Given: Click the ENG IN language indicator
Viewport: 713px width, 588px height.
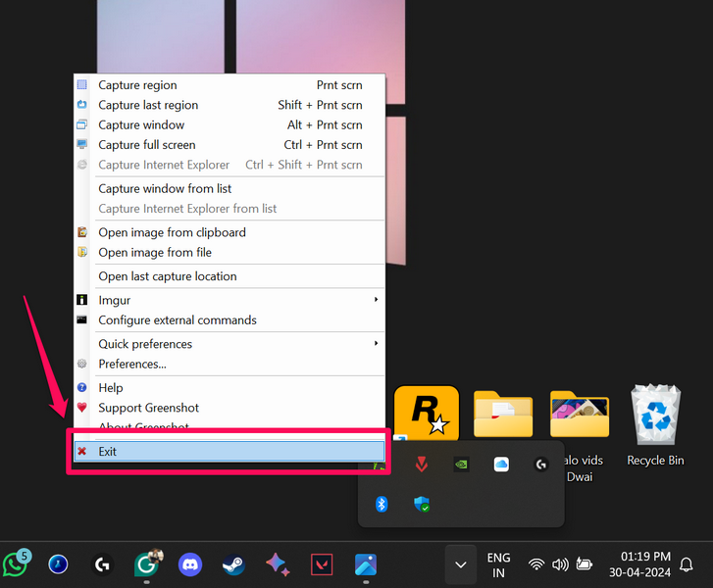Looking at the screenshot, I should tap(498, 564).
